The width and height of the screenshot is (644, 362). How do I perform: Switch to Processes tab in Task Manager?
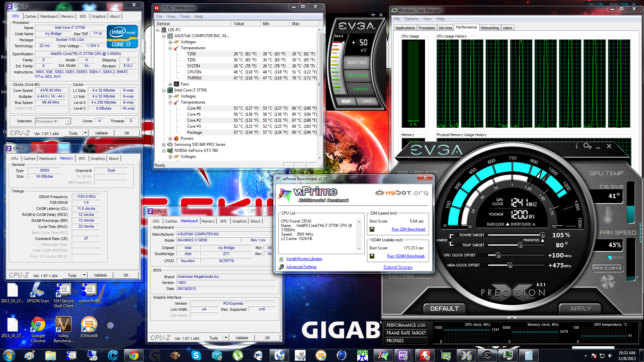coord(427,28)
